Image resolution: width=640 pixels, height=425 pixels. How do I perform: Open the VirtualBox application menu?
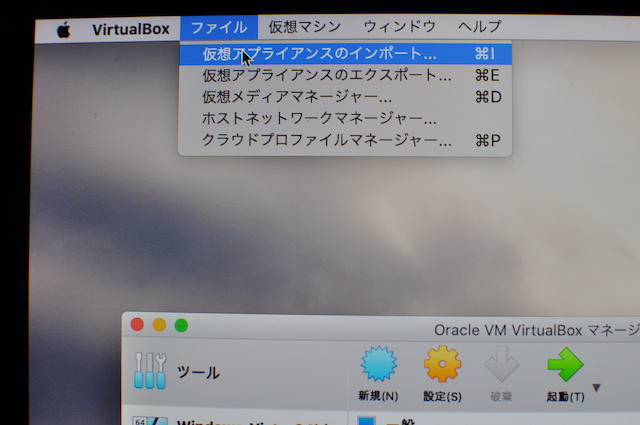click(131, 29)
